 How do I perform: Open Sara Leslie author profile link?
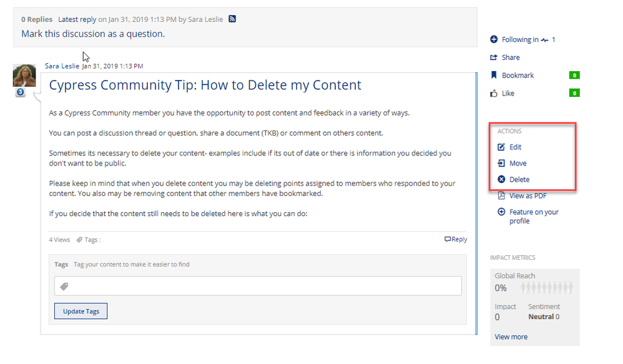(62, 66)
